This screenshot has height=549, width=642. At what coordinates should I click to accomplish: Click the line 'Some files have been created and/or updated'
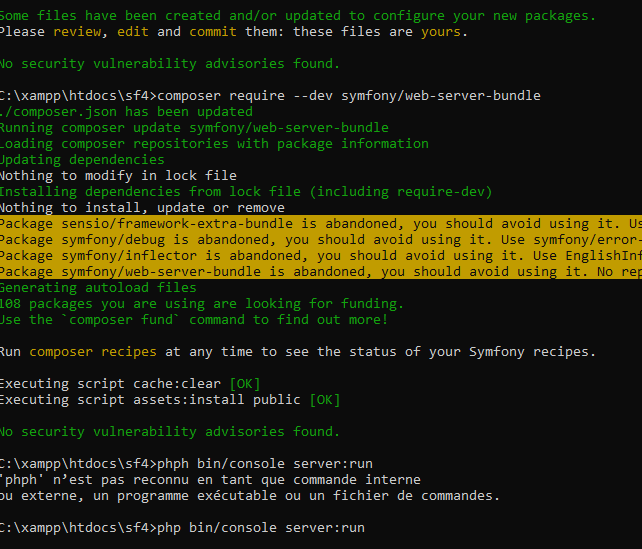click(x=298, y=16)
